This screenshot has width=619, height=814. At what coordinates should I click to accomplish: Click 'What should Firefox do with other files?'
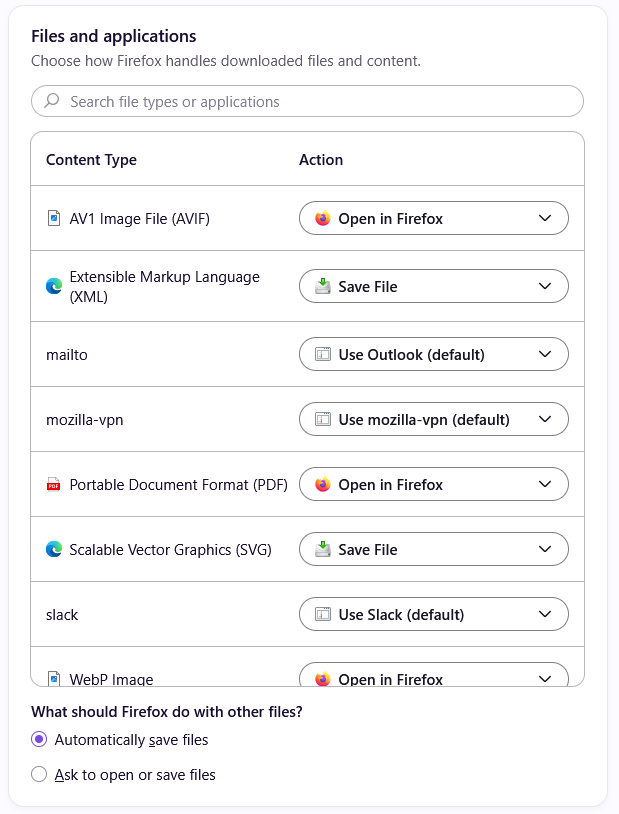pos(167,712)
